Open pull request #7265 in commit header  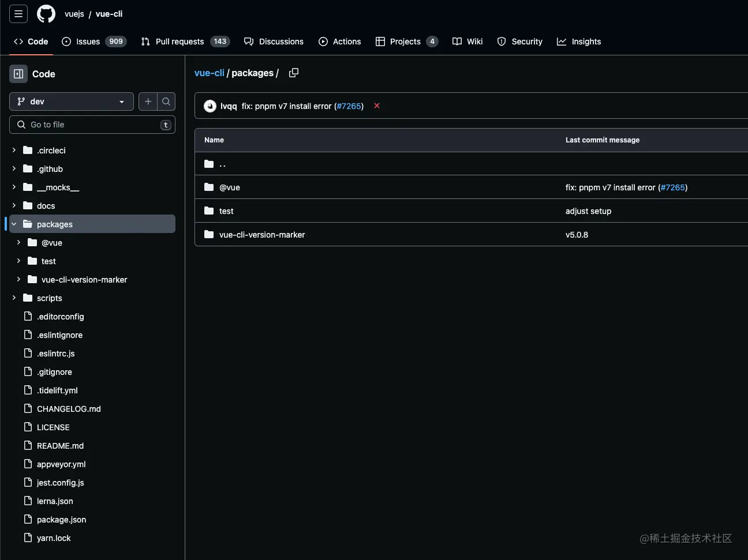click(349, 106)
